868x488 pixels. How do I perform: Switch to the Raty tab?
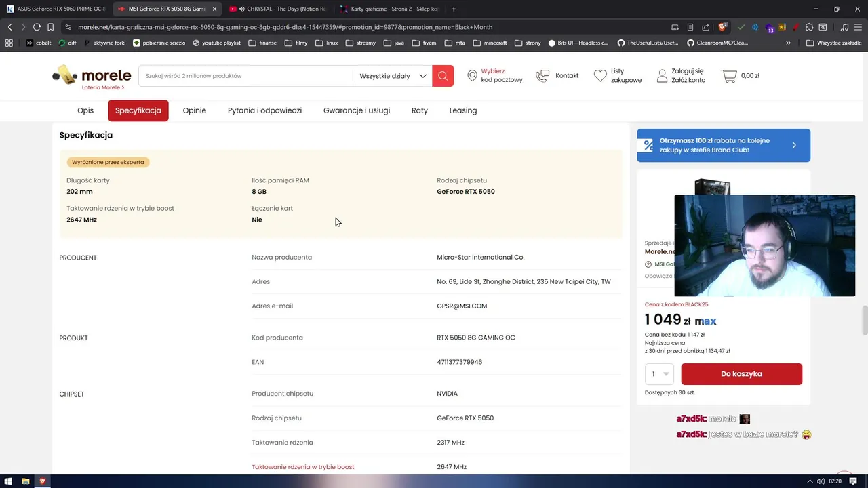coord(420,110)
